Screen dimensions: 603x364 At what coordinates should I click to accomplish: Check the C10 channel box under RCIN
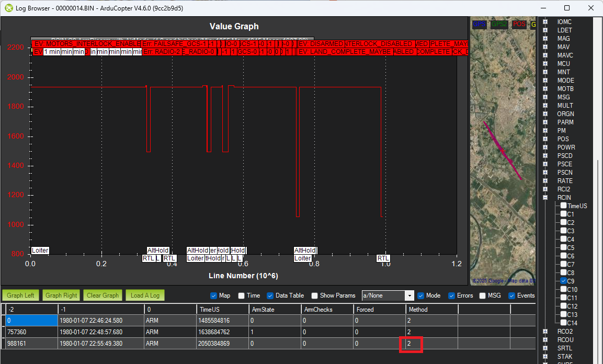click(x=563, y=289)
